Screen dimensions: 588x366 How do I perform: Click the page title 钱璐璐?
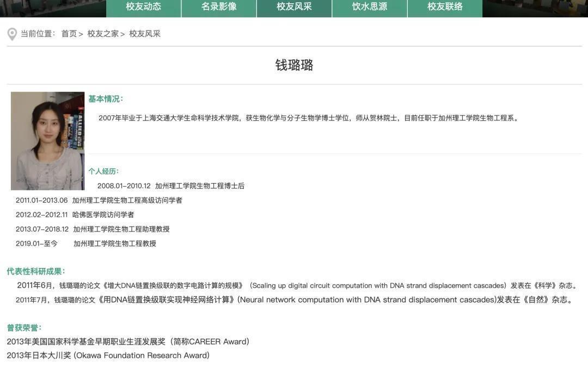[294, 65]
